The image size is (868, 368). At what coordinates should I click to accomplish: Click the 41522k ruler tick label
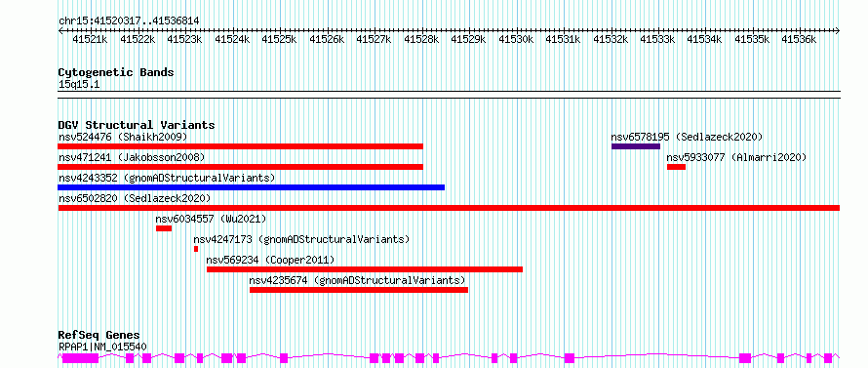(x=138, y=40)
